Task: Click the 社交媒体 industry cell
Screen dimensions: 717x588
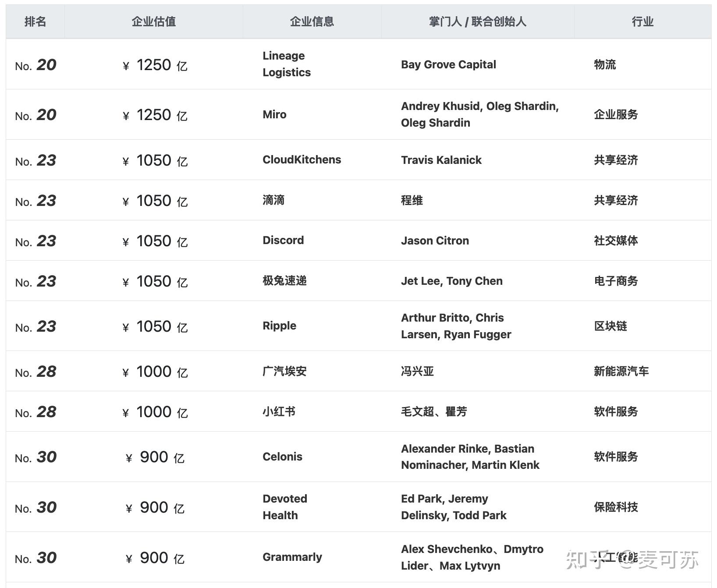Action: [616, 241]
